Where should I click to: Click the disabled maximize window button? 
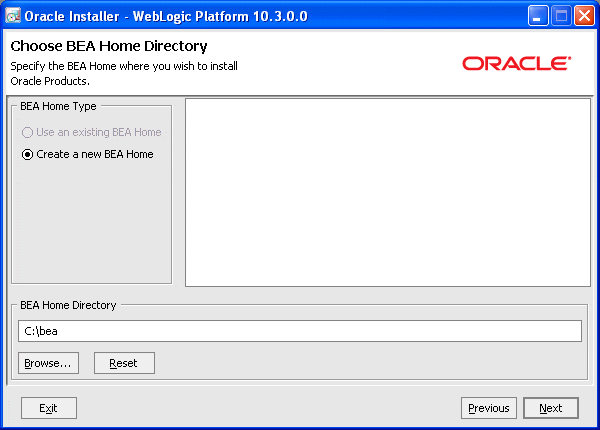click(561, 16)
